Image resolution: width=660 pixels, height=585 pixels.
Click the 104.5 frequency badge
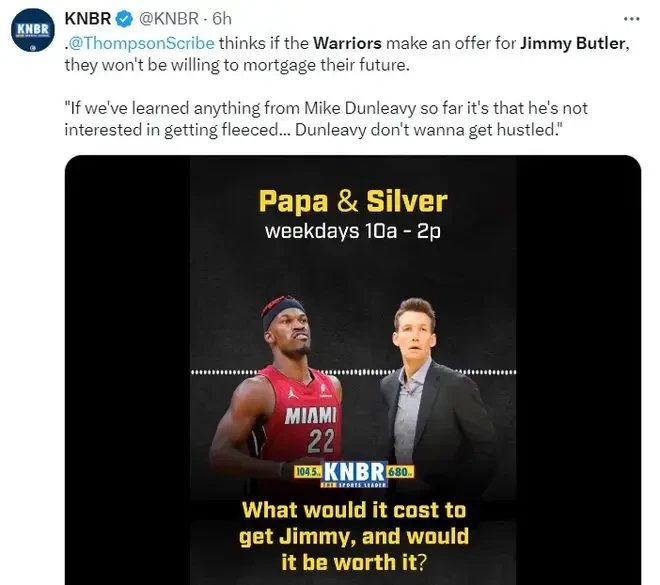point(308,472)
